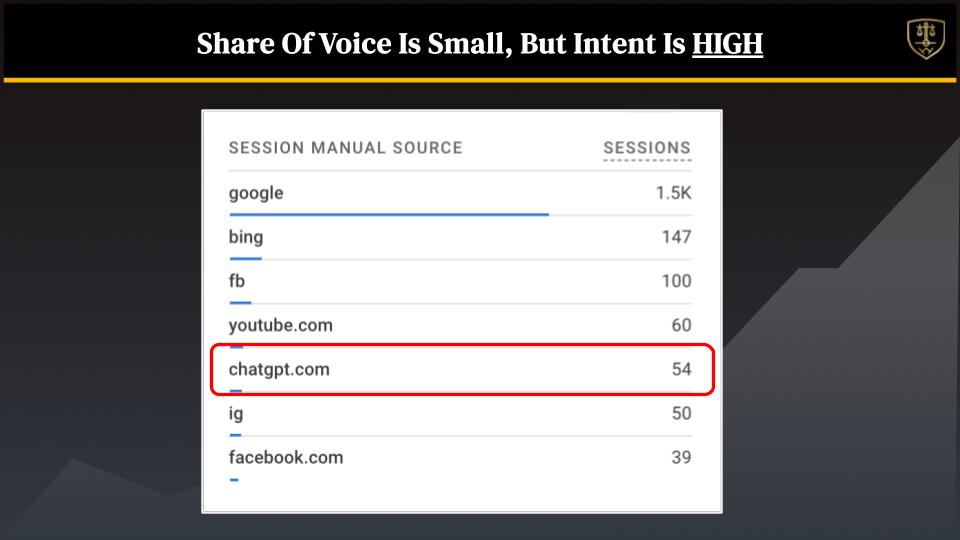Click the slide title text
The height and width of the screenshot is (540, 960).
pyautogui.click(x=479, y=44)
